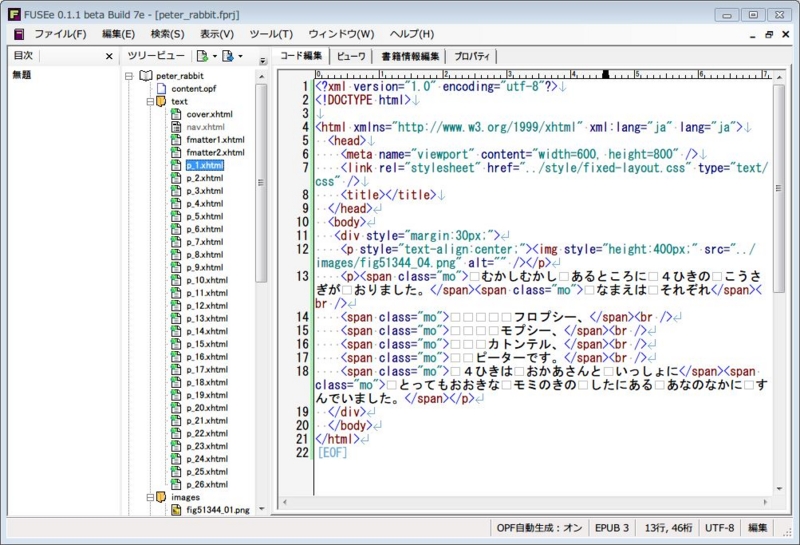Open tree view toolbar overflow options
The image size is (800, 545).
(263, 61)
